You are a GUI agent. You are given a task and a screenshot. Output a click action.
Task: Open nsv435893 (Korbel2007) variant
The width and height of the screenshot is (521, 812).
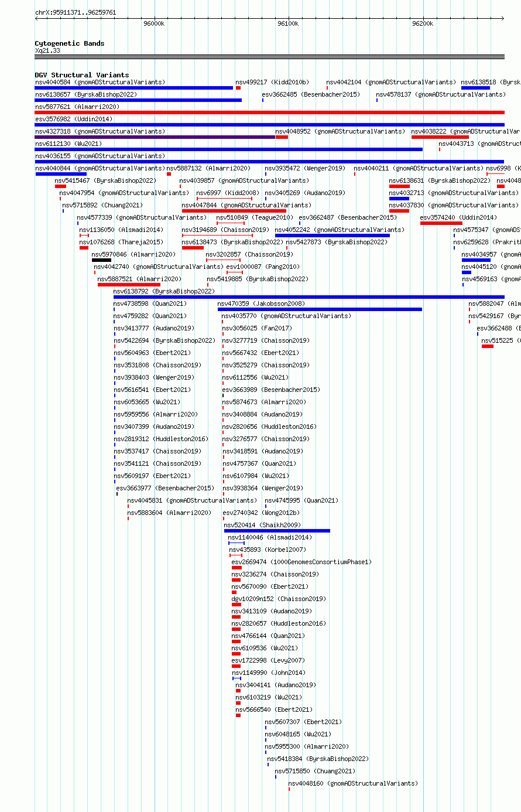coord(268,550)
